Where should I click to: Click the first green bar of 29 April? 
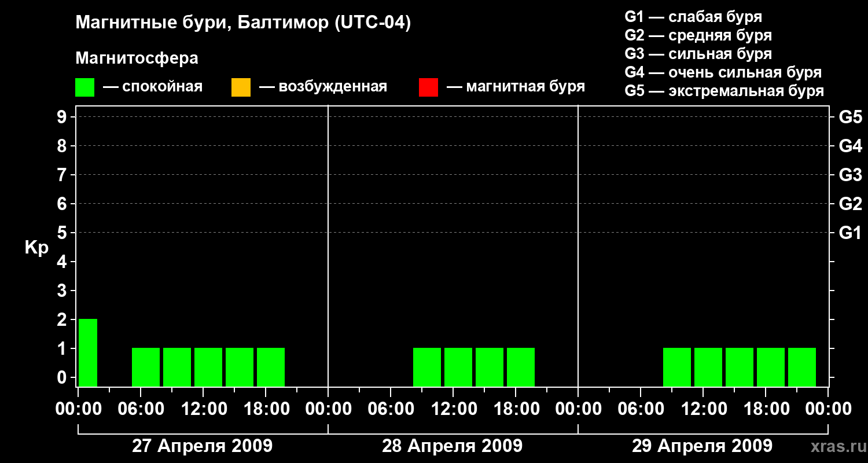pos(677,367)
